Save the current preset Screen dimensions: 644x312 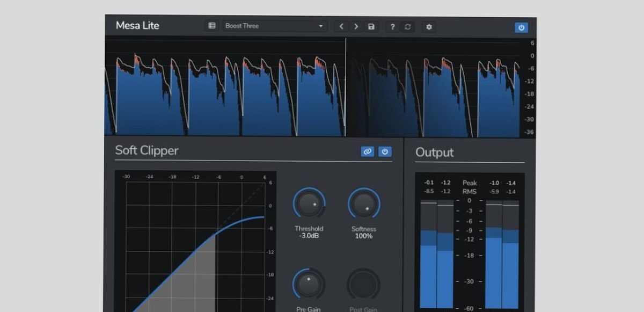coord(371,26)
